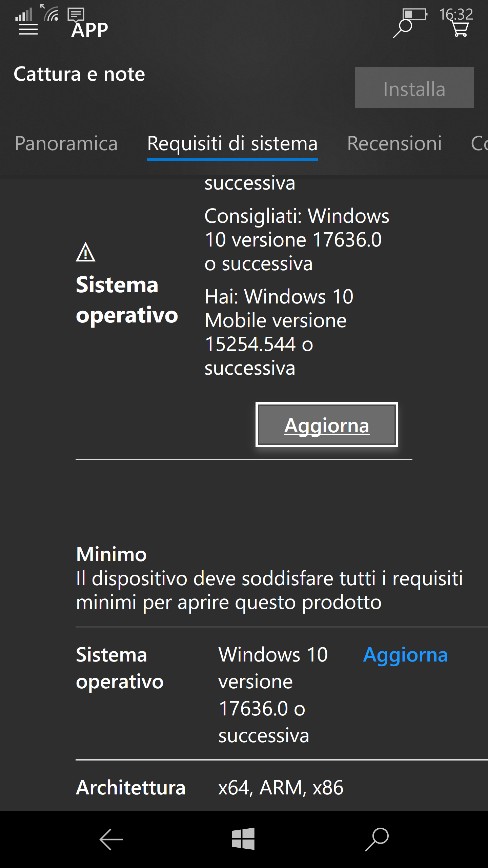Tap the message notification icon in status bar

[x=76, y=14]
